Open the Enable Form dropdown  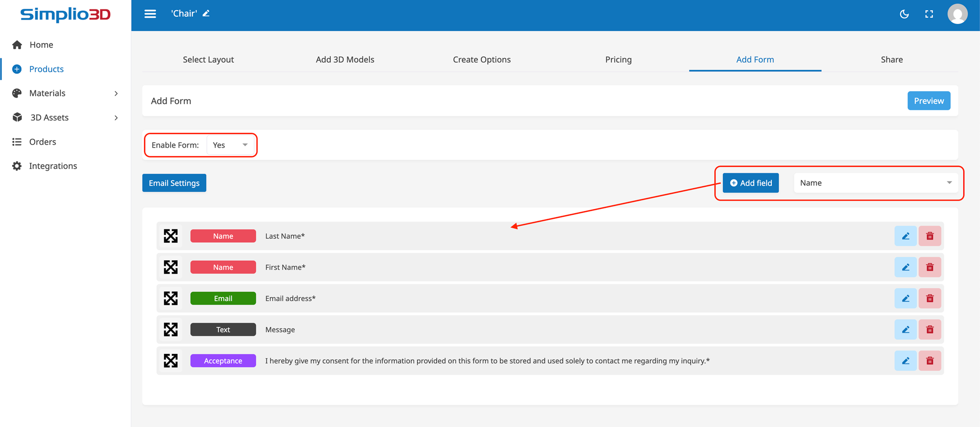pyautogui.click(x=230, y=145)
